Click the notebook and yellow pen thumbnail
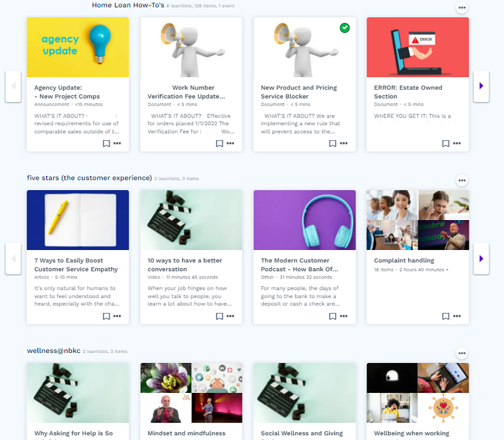This screenshot has height=440, width=504. 78,220
